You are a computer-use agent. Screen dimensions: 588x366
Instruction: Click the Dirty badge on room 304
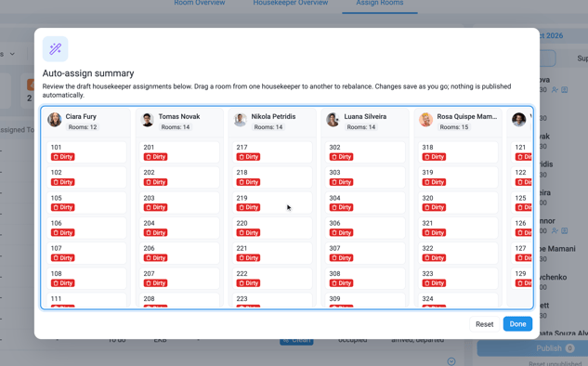click(x=341, y=207)
